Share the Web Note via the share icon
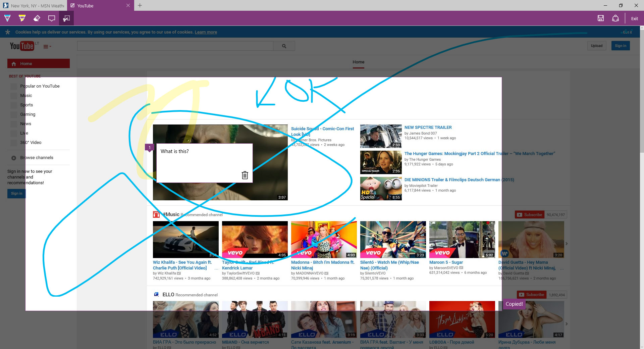The image size is (644, 349). coord(615,18)
